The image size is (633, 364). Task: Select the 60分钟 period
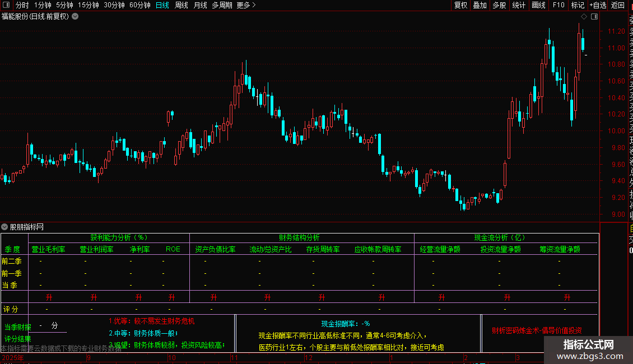click(140, 5)
